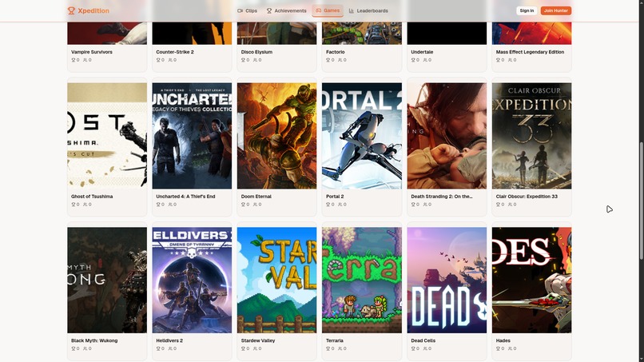Click the Stardew Valley title text

click(258, 340)
